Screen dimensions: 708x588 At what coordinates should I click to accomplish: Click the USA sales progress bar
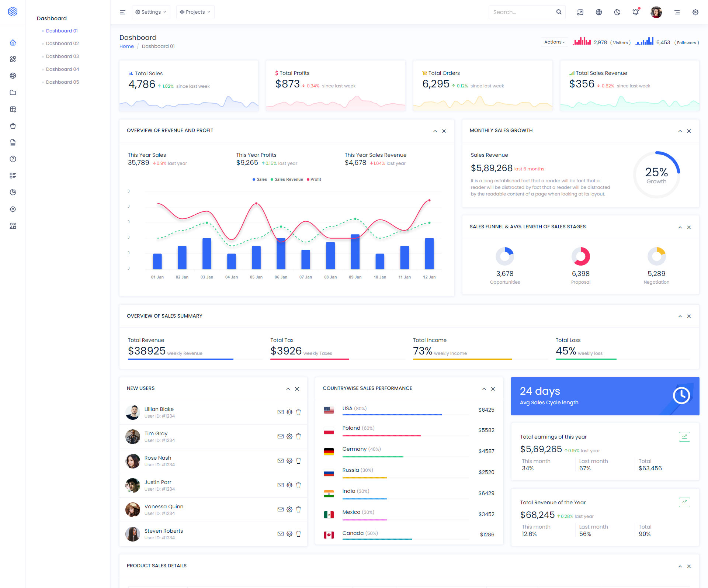point(392,415)
